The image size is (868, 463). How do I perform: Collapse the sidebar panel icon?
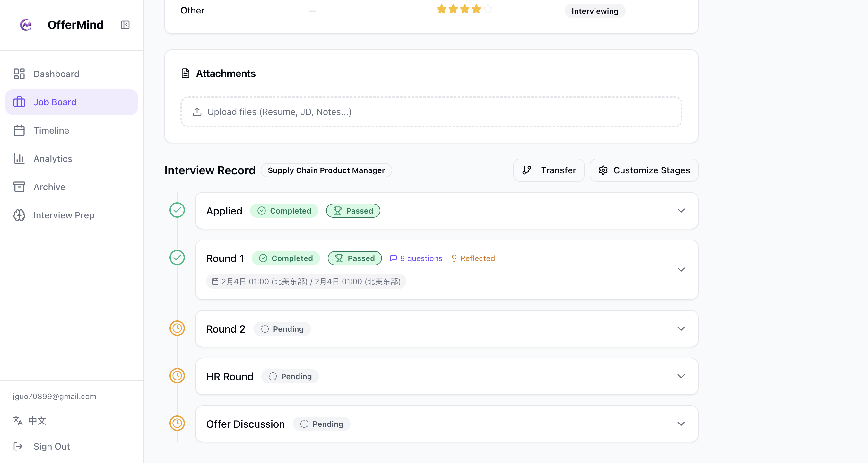click(x=125, y=25)
